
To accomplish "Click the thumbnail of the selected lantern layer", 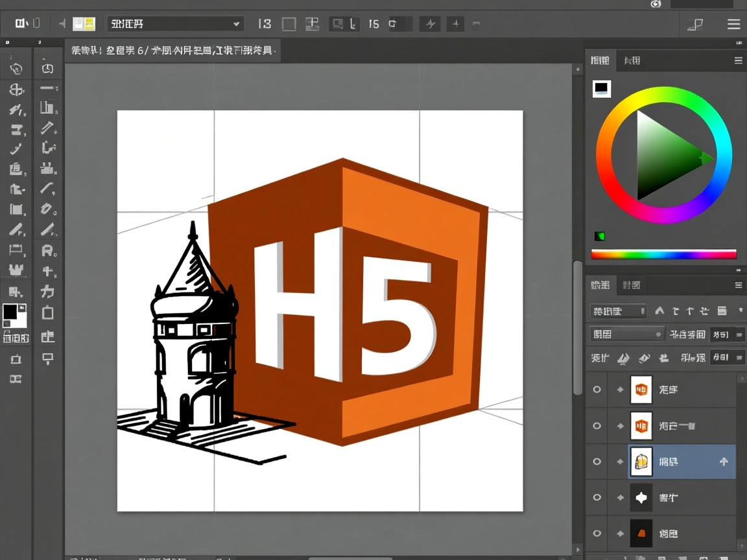I will pos(642,461).
